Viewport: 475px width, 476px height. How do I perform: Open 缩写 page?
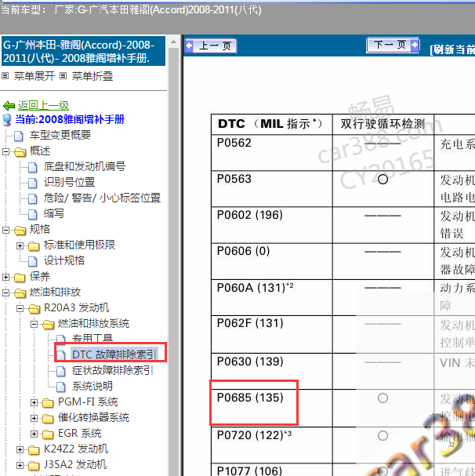[x=54, y=214]
